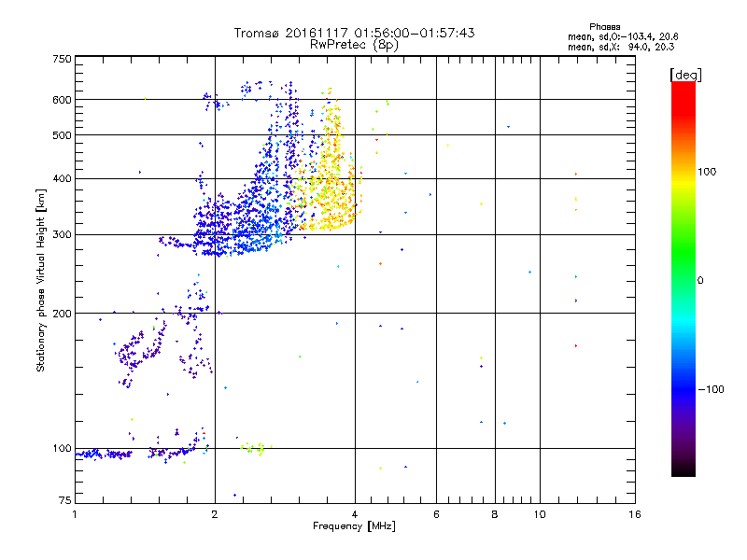Screen dimensions: 747x560
Task: Click x-axis tick label '16'
Action: [635, 514]
